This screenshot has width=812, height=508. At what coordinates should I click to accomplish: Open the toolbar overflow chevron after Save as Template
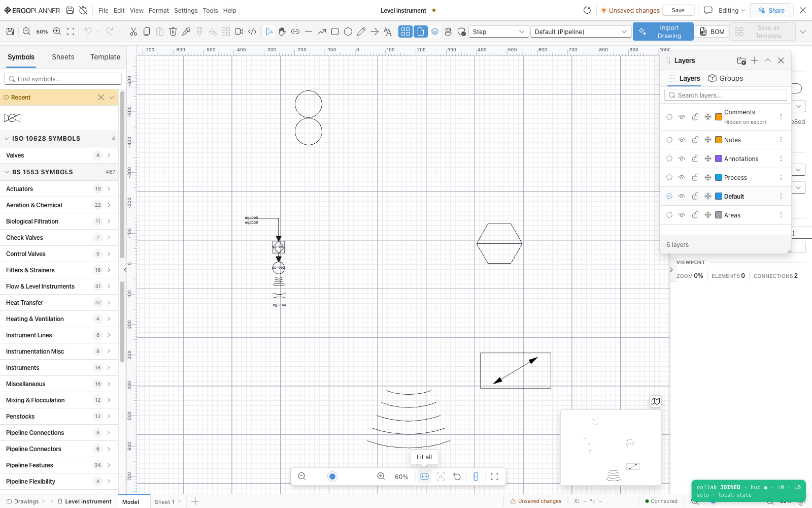[x=803, y=31]
